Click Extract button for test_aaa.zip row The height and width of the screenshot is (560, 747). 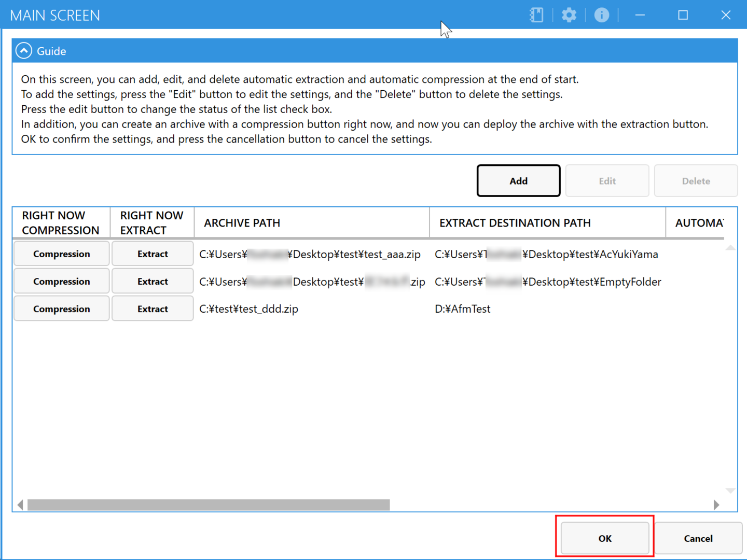[x=153, y=254]
